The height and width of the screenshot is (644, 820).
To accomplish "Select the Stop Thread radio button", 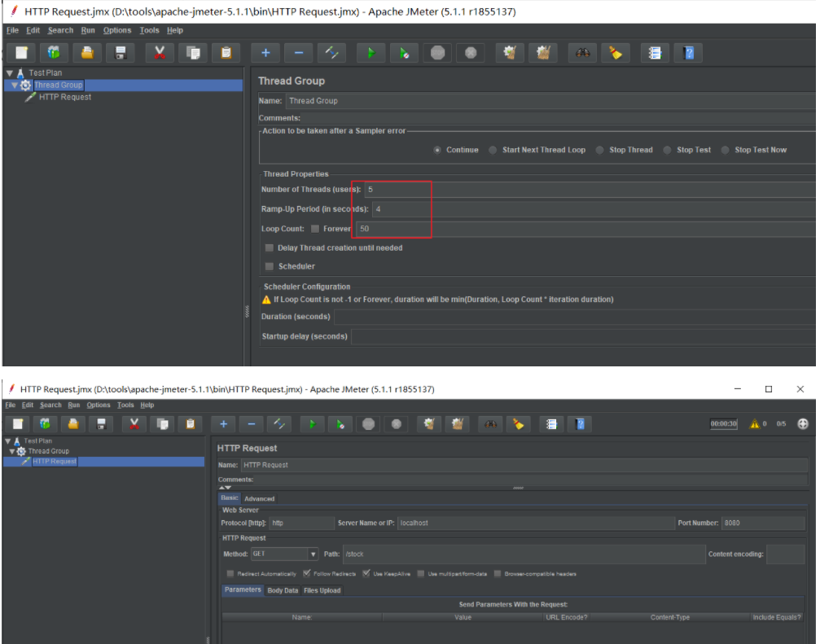I will [x=600, y=150].
